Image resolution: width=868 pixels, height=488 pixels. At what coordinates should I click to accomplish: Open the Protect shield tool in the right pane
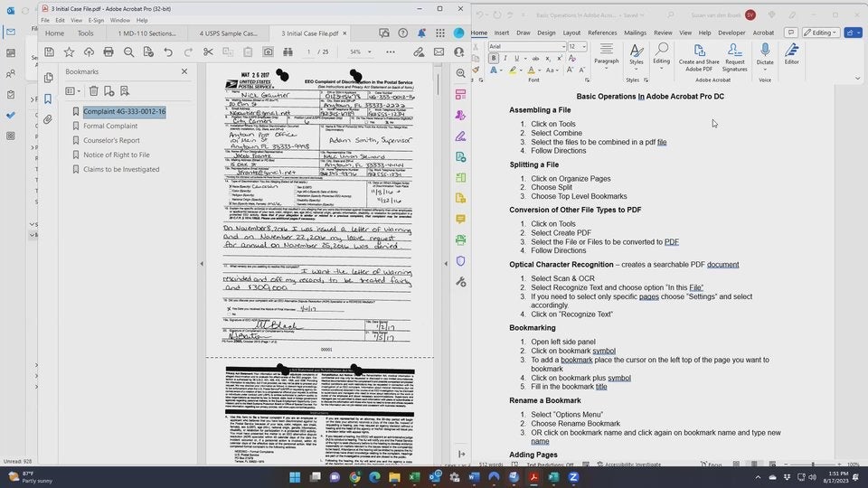460,261
